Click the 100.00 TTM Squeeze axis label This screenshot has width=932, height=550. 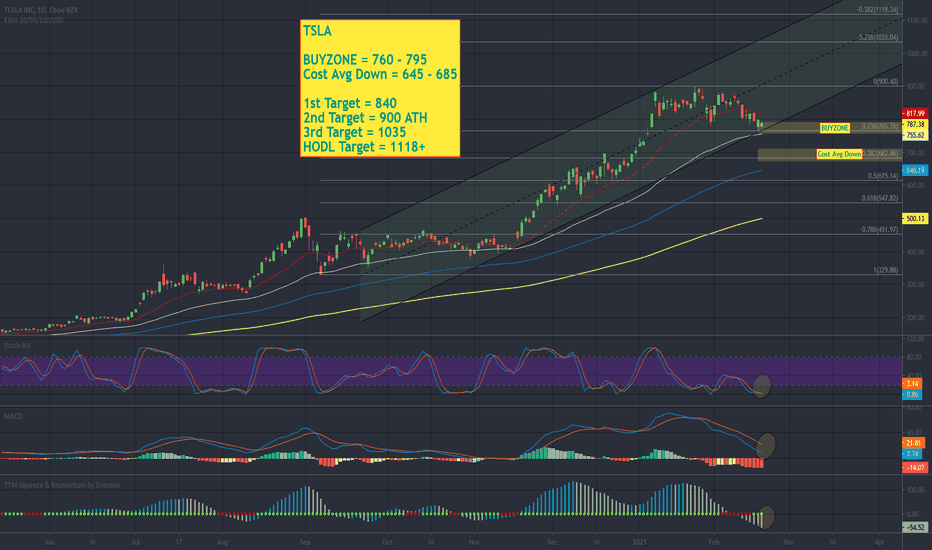[917, 491]
